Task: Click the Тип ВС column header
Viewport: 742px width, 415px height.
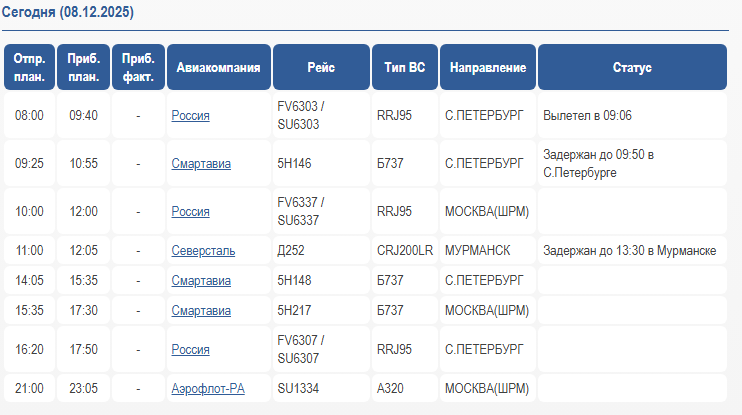Action: click(x=404, y=68)
